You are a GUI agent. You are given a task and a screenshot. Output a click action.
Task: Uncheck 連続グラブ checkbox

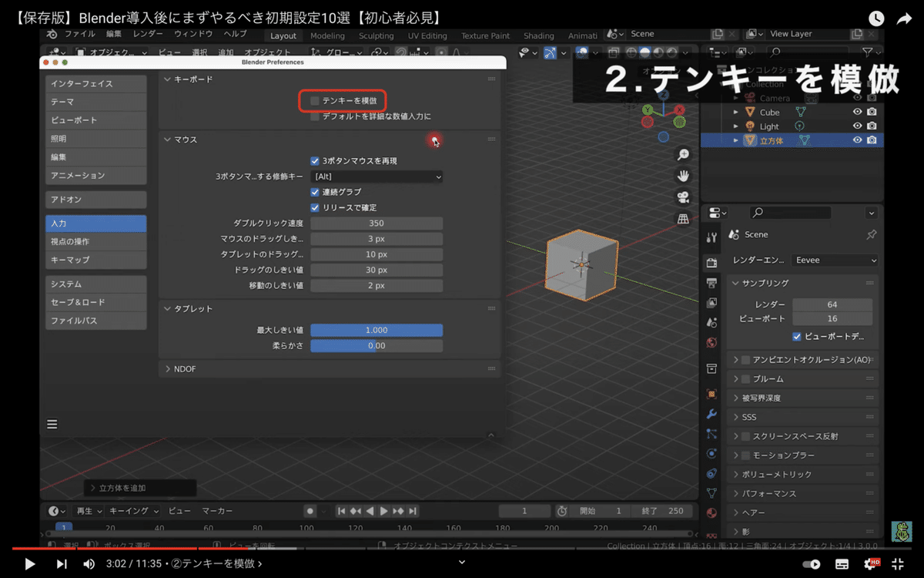pyautogui.click(x=315, y=192)
